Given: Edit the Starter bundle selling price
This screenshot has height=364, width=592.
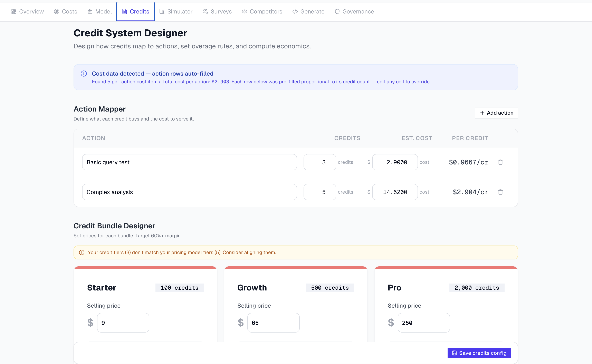Looking at the screenshot, I should click(x=123, y=323).
